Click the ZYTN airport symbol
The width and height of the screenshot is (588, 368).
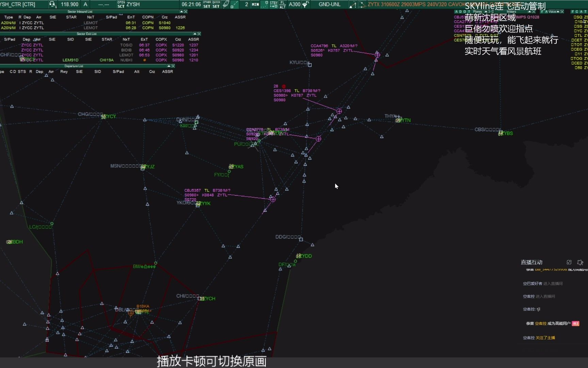coord(398,120)
